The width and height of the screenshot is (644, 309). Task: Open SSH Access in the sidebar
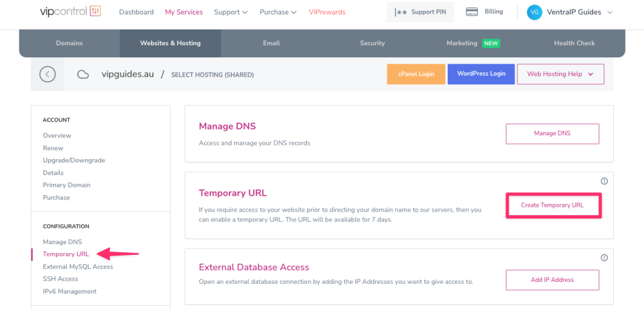[60, 279]
